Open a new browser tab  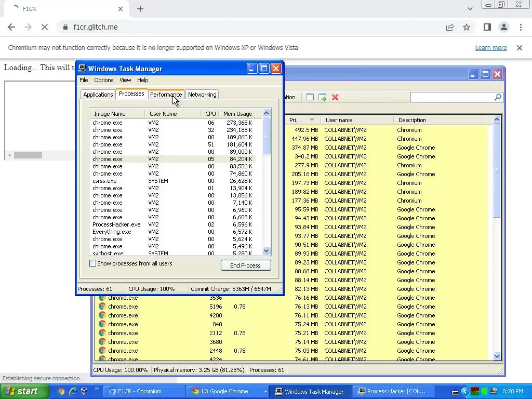point(140,9)
